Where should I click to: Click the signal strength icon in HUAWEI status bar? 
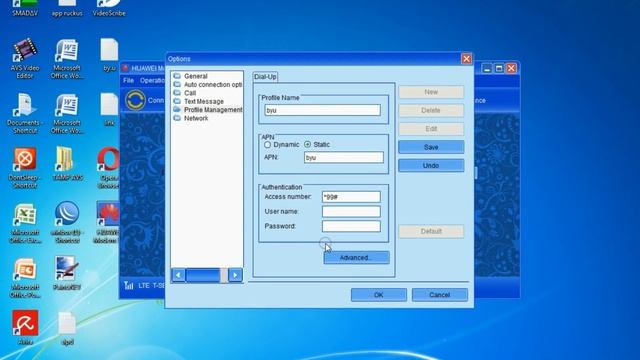[x=129, y=285]
